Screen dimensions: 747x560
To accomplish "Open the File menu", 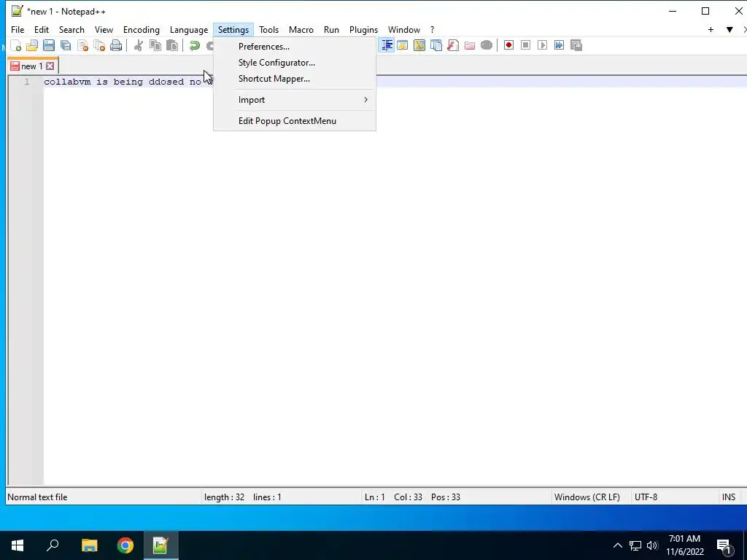I will (x=18, y=29).
